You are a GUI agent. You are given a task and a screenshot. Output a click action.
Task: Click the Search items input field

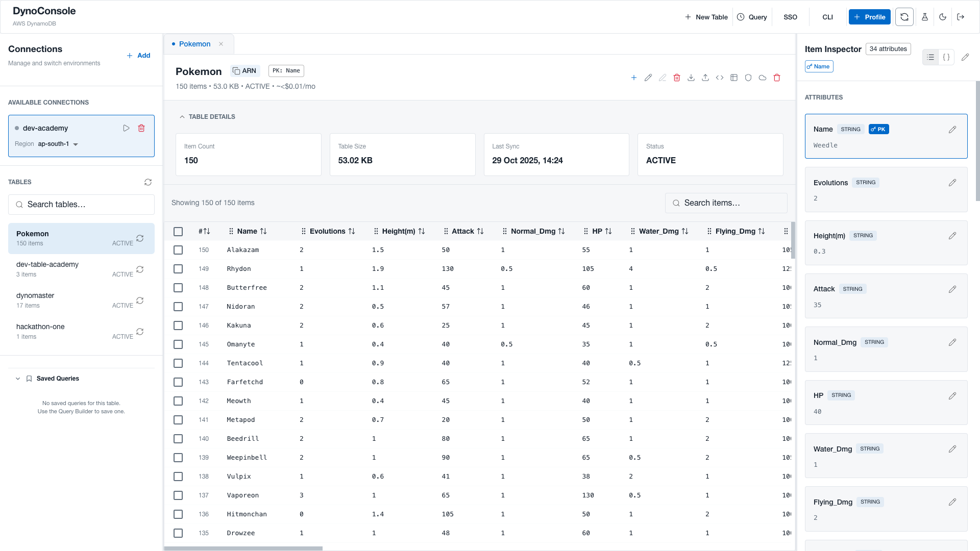point(726,203)
